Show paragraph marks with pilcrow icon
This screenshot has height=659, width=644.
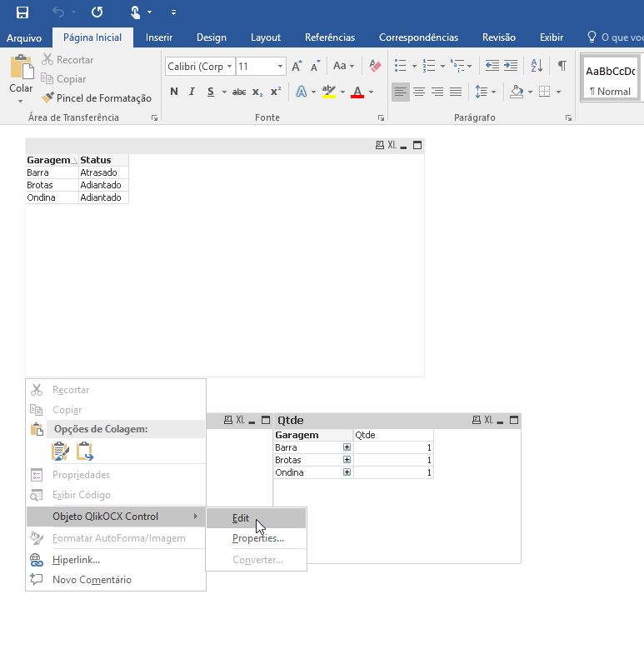pos(562,66)
